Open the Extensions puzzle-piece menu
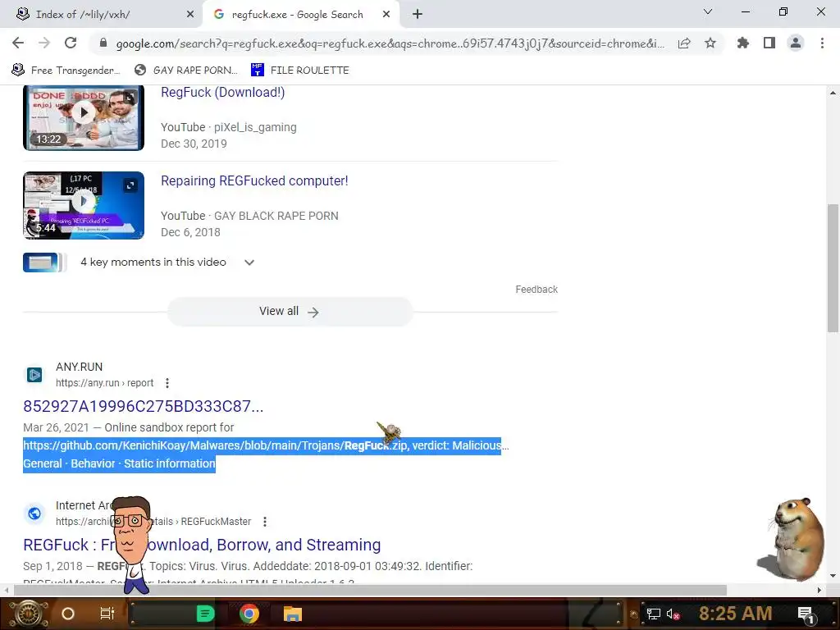This screenshot has height=630, width=840. [742, 43]
